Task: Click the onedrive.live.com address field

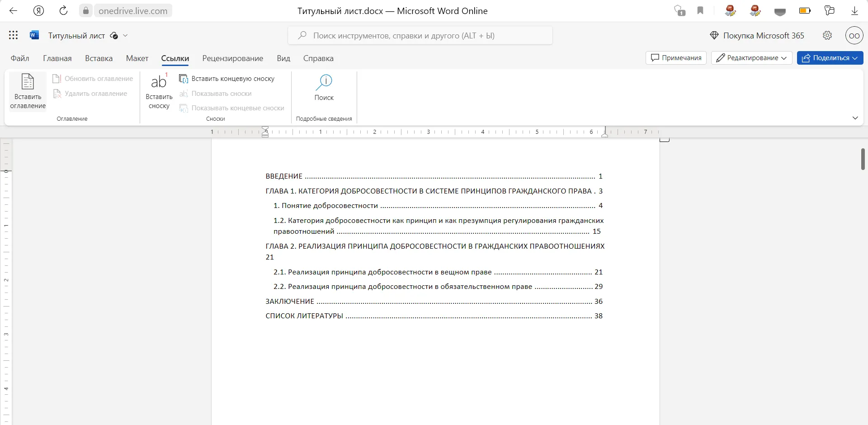Action: click(x=133, y=11)
